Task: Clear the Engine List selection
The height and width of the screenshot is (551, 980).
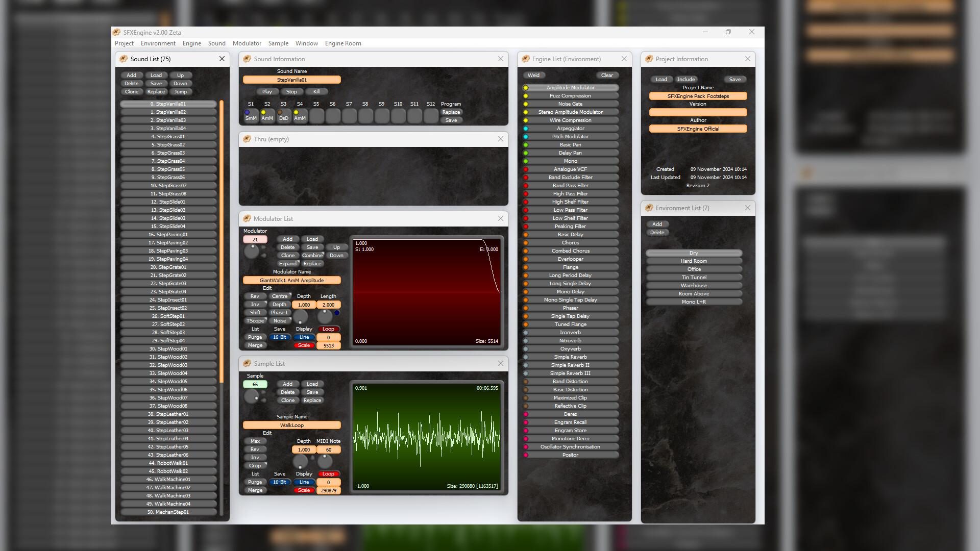Action: point(607,75)
